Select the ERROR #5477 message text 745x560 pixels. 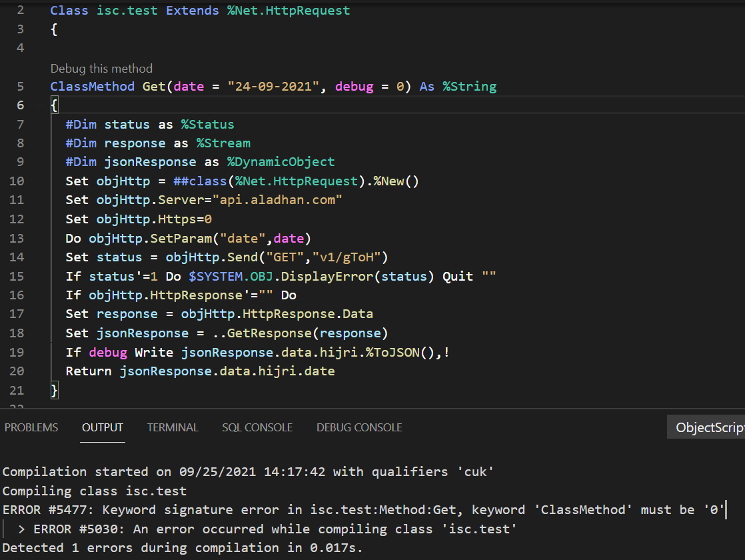[x=267, y=509]
